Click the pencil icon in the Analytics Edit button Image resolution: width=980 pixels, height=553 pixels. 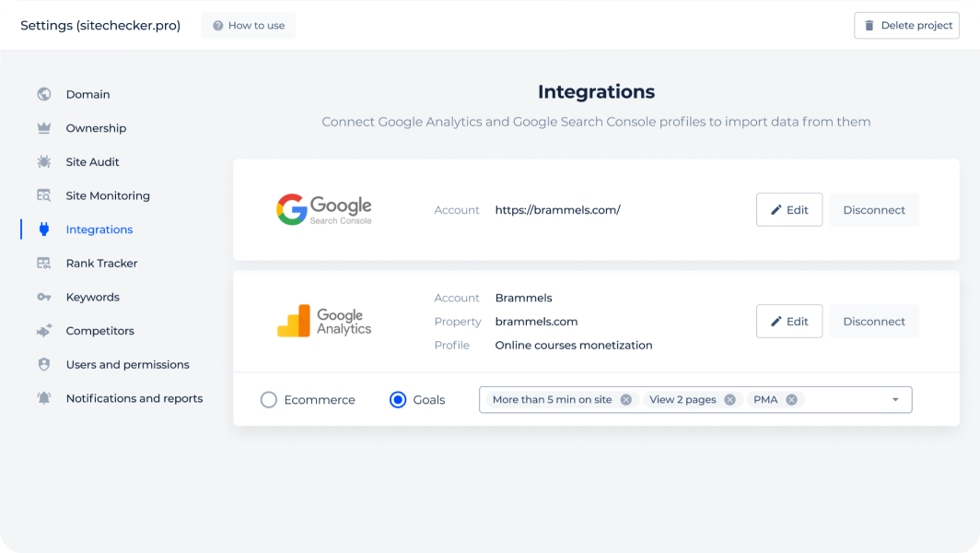point(776,322)
